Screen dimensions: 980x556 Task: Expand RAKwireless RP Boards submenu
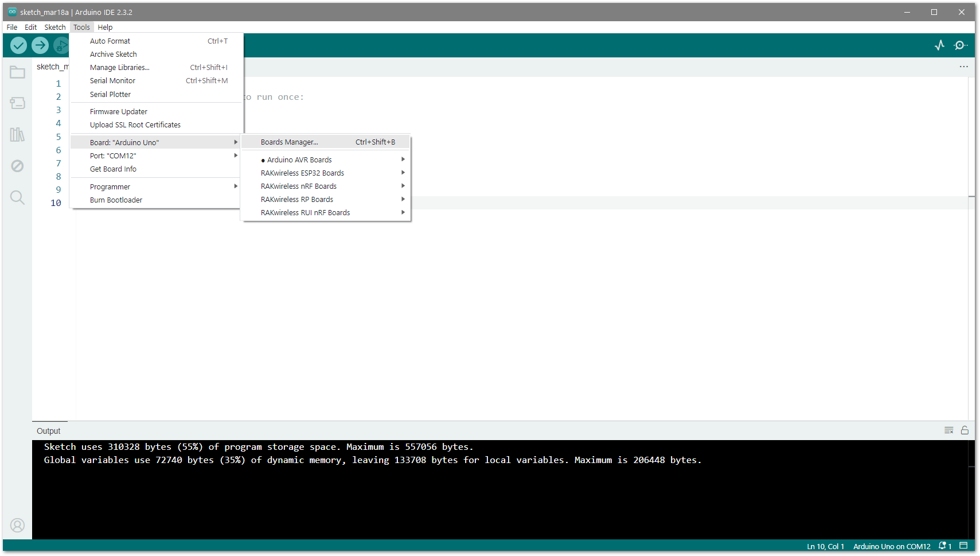(326, 200)
